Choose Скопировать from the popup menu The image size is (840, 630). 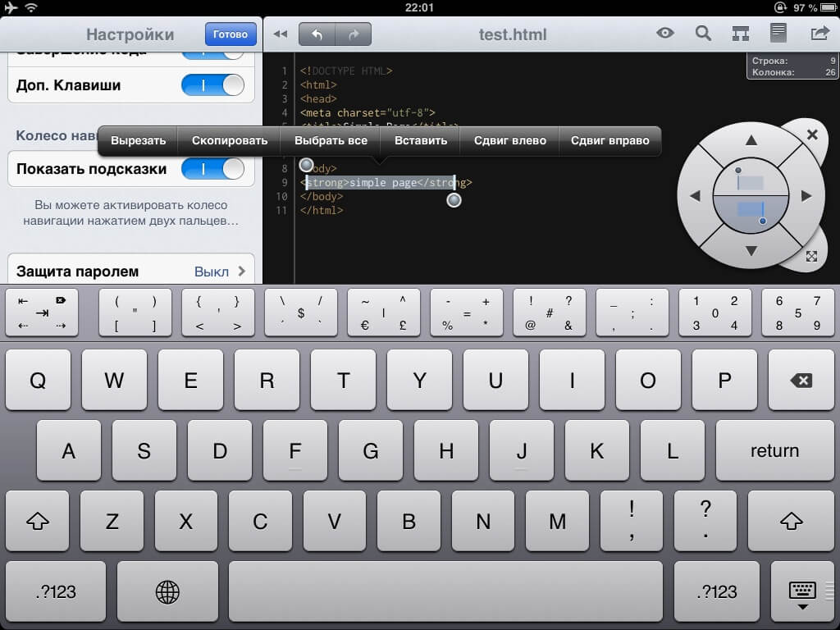coord(230,141)
